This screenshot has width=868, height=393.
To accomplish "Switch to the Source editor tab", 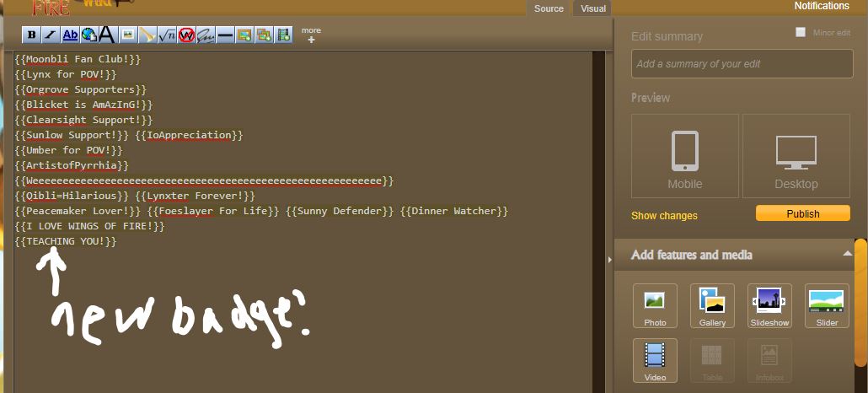I will (549, 8).
